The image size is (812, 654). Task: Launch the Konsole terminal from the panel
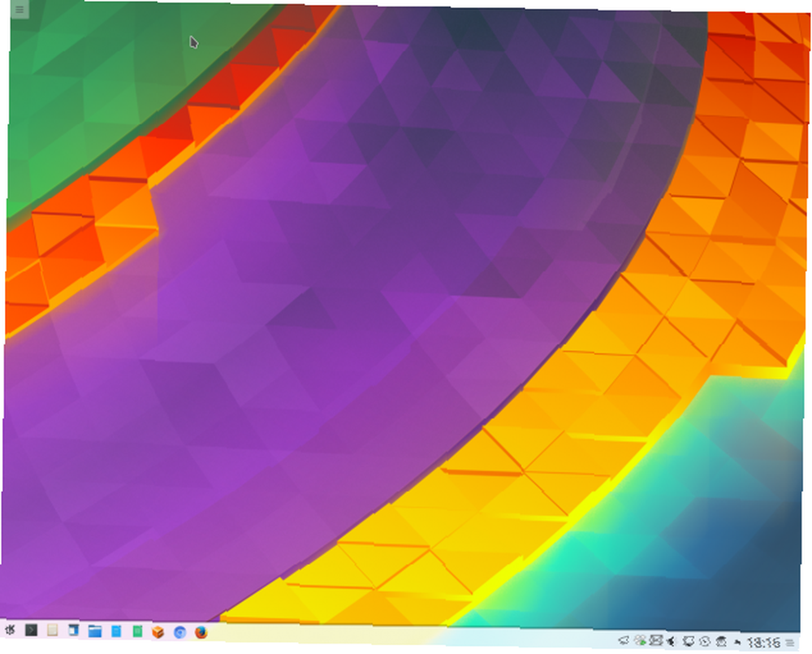(x=31, y=630)
